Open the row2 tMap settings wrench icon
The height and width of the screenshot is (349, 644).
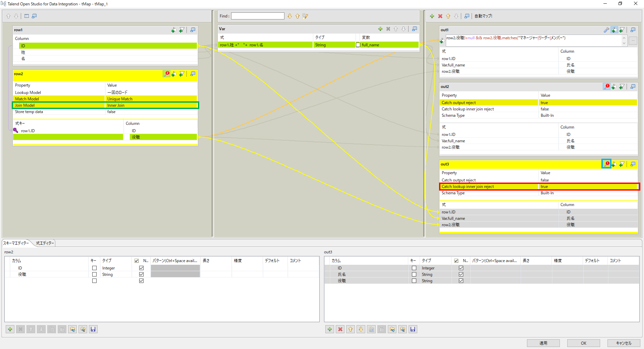[x=166, y=74]
